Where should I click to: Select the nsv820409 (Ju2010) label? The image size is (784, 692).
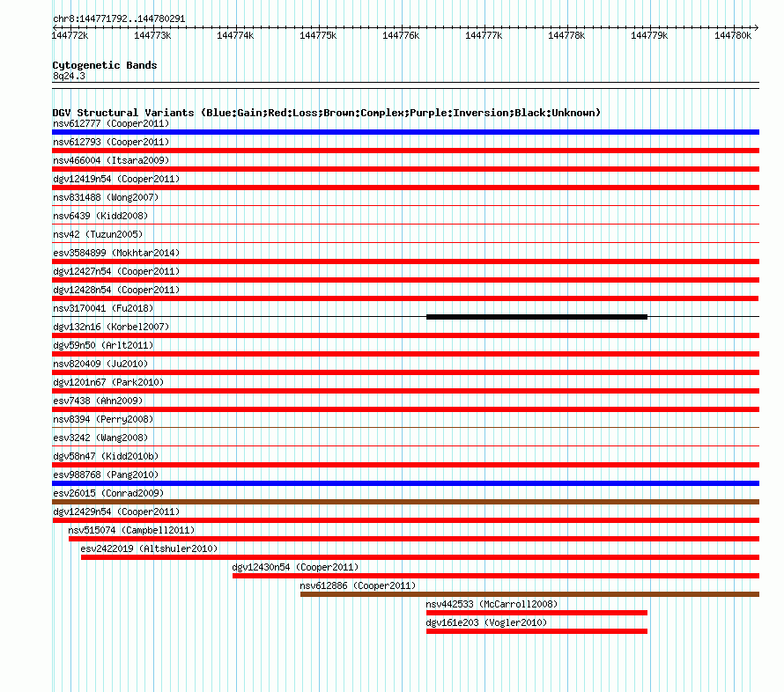100,364
